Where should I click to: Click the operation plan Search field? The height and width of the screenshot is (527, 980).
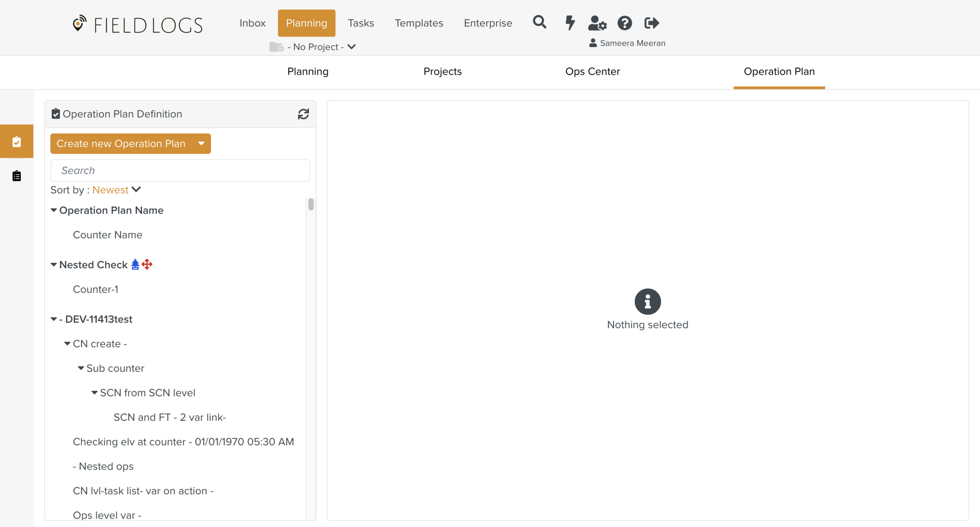[180, 170]
